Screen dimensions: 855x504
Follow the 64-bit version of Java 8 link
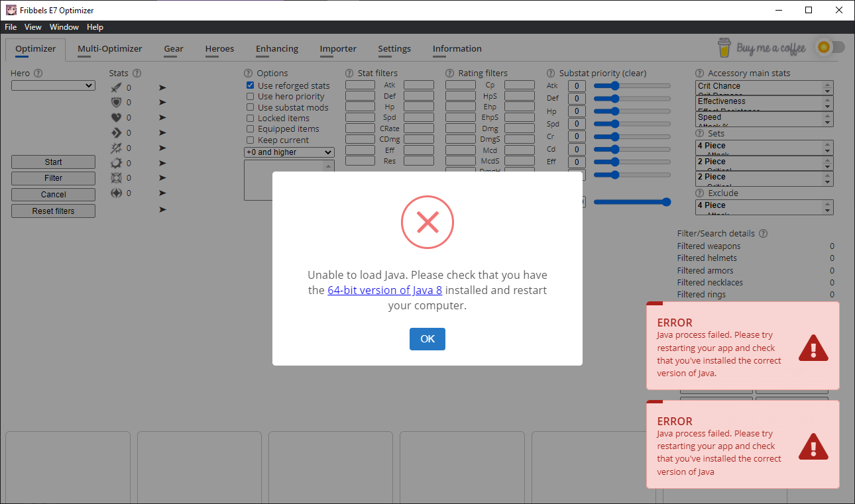(385, 290)
